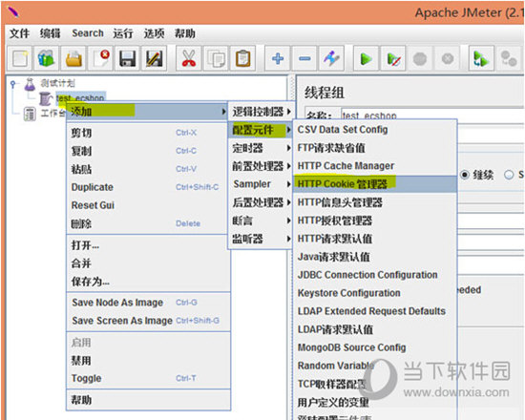This screenshot has height=420, width=525.
Task: Click the Open file folder icon
Action: coord(73,58)
